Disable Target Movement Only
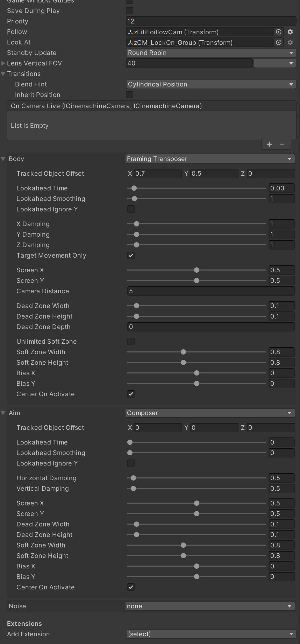This screenshot has width=300, height=644. coord(131,255)
